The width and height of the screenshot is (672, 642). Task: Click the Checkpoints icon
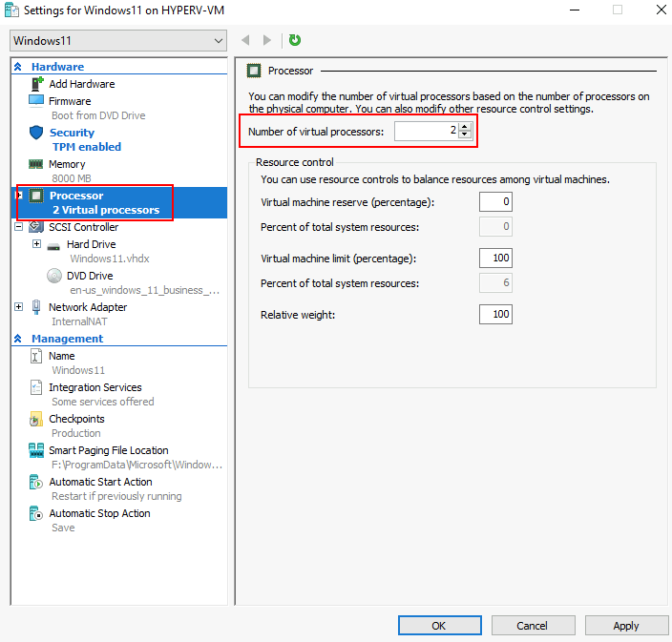36,419
